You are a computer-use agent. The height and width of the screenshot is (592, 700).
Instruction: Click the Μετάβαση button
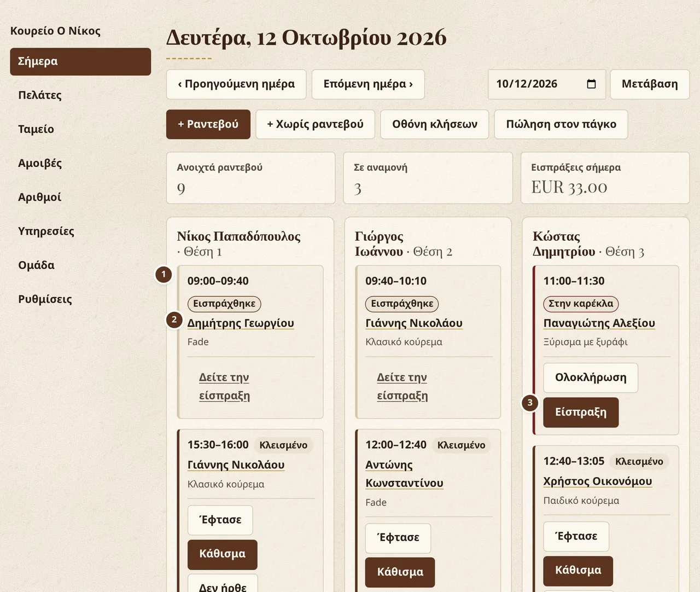[x=650, y=84]
